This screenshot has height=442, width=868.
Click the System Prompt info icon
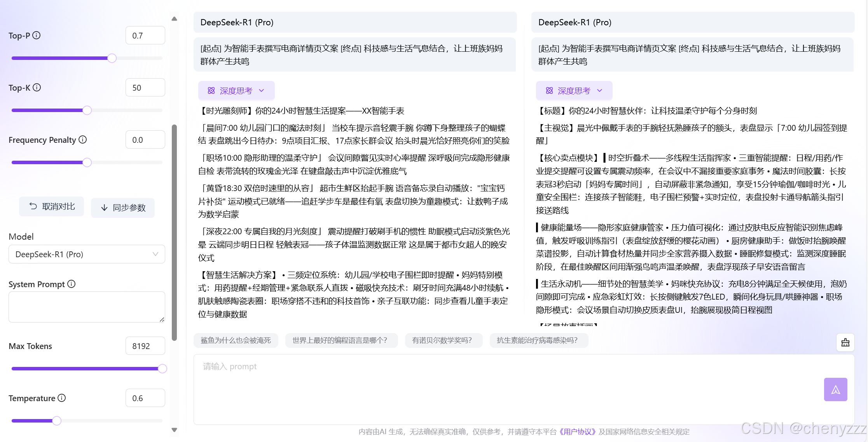click(72, 284)
